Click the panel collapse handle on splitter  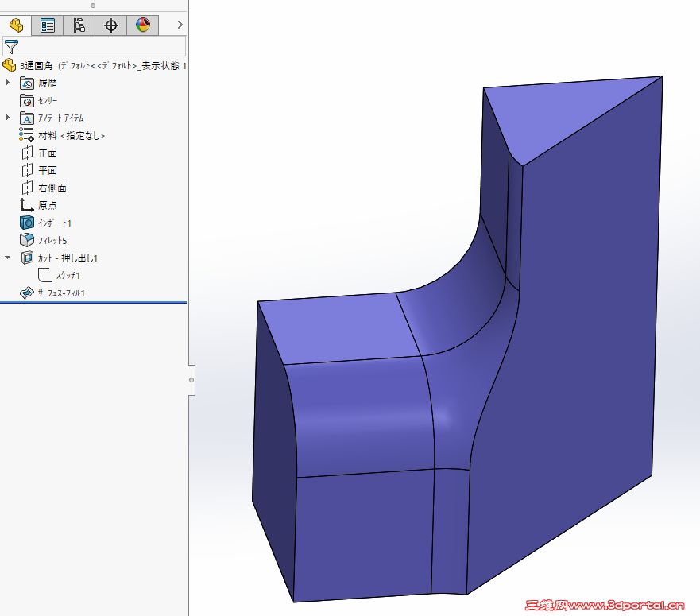coord(191,380)
